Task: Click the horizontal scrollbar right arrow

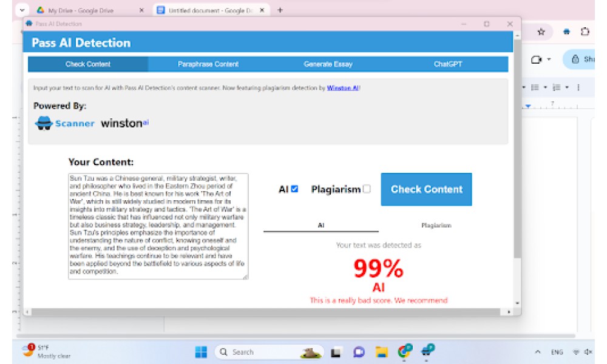Action: (509, 312)
